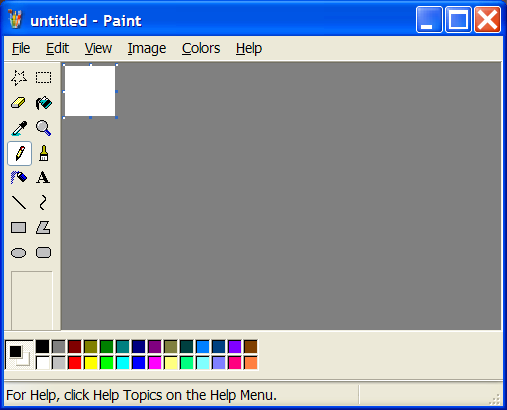The image size is (507, 410).
Task: Pick the bright green lime swatch
Action: tap(107, 363)
